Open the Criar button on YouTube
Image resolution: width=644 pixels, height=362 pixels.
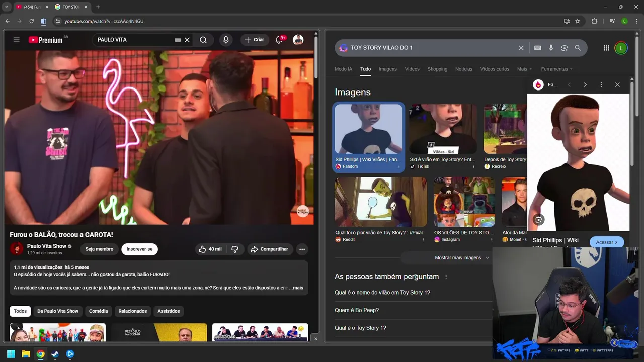[x=254, y=40]
